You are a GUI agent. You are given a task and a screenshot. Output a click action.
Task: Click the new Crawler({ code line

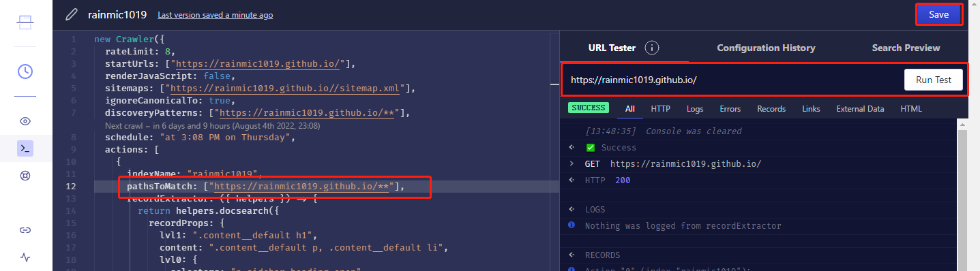[x=129, y=39]
